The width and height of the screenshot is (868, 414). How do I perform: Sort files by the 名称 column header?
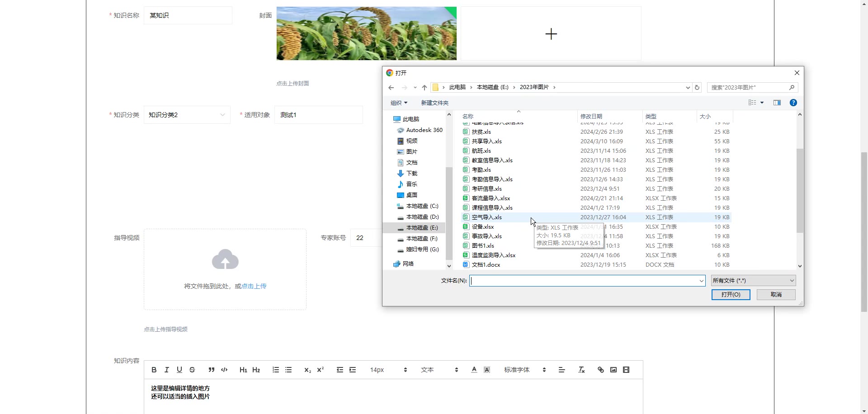click(x=519, y=116)
